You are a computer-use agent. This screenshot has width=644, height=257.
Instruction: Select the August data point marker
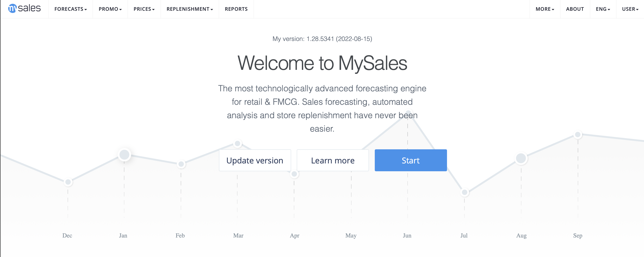click(521, 158)
